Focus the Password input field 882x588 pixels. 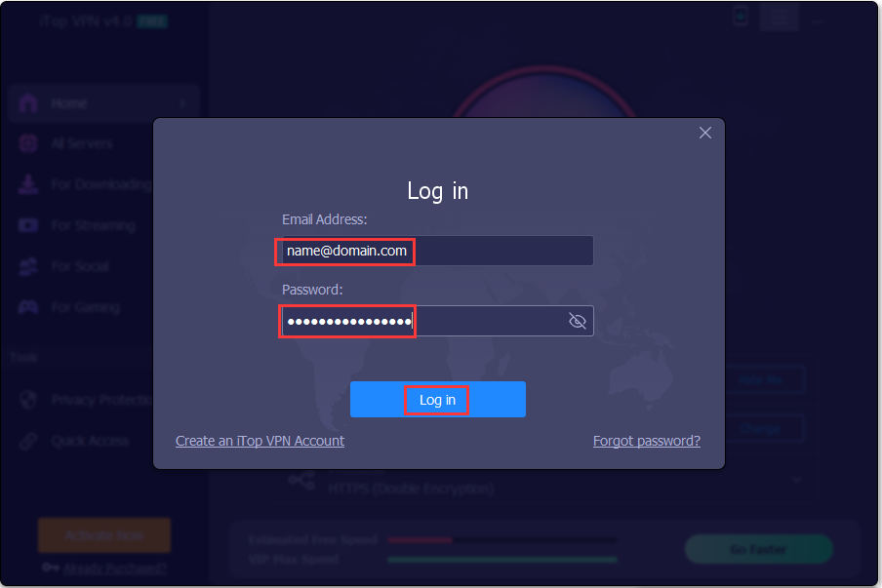point(437,321)
